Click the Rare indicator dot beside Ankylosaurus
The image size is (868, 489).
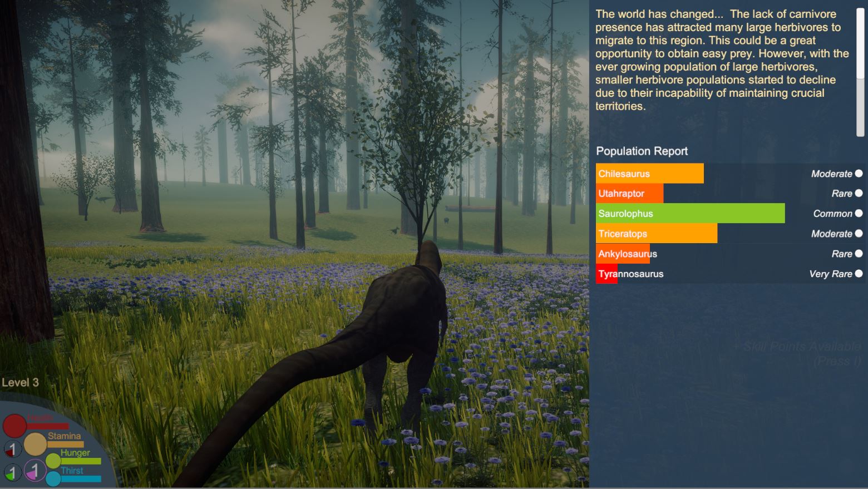pyautogui.click(x=860, y=253)
